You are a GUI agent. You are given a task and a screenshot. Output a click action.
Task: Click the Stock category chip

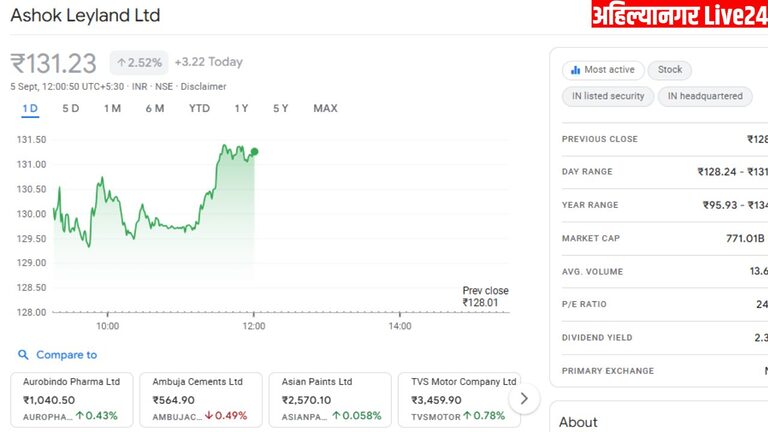click(x=670, y=70)
